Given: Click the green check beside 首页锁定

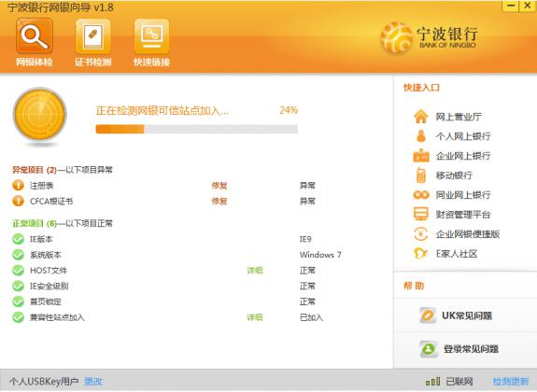Looking at the screenshot, I should tap(18, 301).
